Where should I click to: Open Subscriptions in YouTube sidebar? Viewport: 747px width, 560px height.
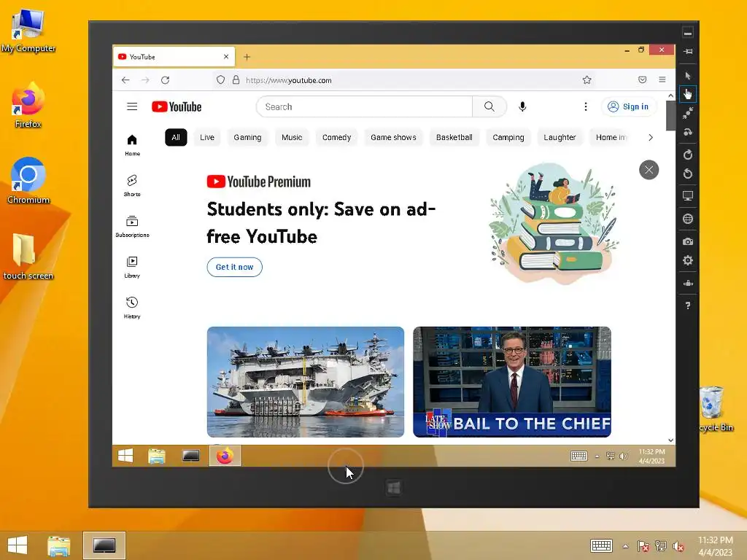coord(133,226)
